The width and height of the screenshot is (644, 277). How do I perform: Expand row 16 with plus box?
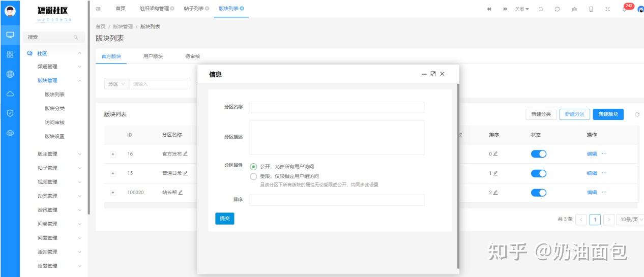click(113, 154)
